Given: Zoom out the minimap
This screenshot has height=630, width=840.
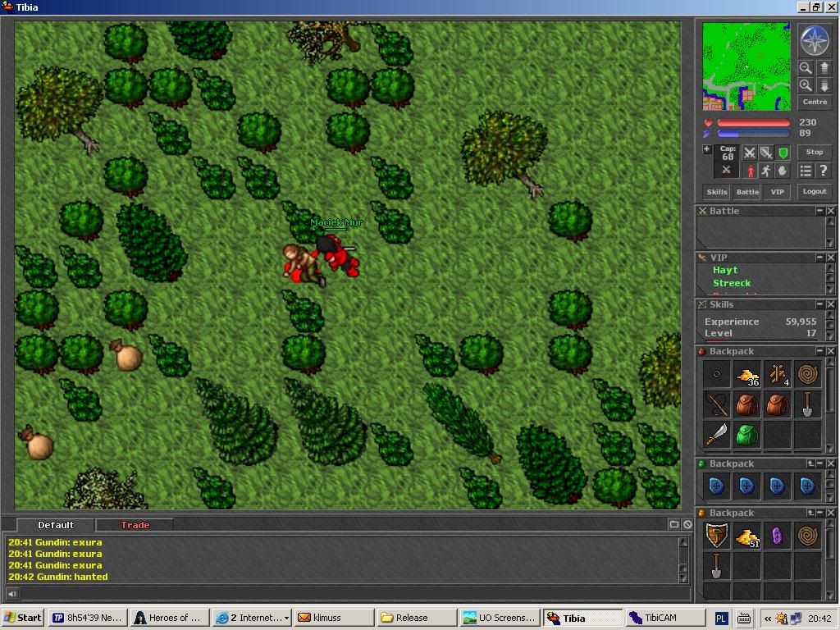Looking at the screenshot, I should click(x=806, y=68).
